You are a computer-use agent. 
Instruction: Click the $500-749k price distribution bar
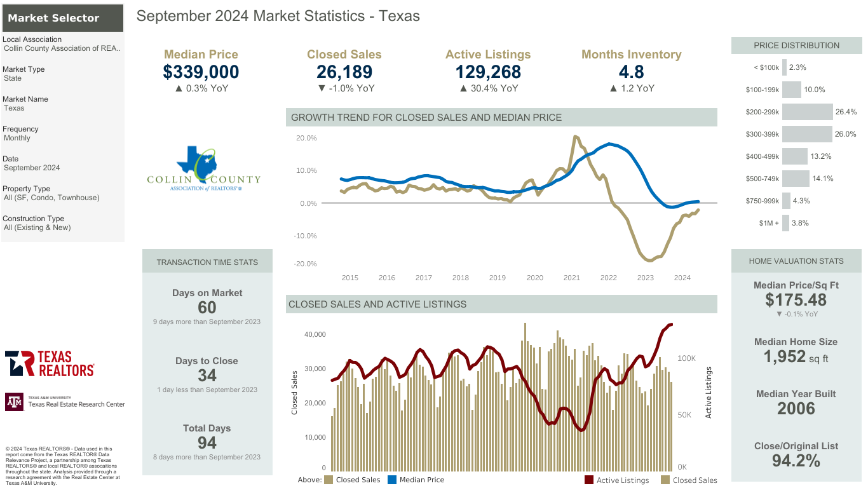coord(796,179)
